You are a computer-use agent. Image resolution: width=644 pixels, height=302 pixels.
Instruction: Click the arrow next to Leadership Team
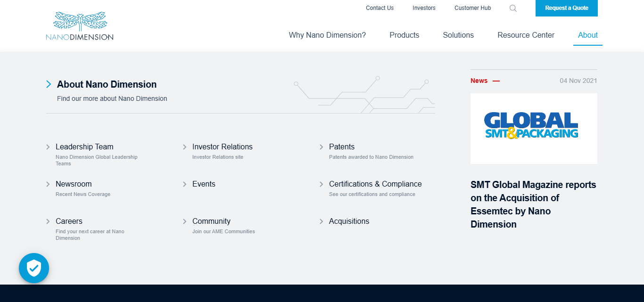click(x=48, y=147)
